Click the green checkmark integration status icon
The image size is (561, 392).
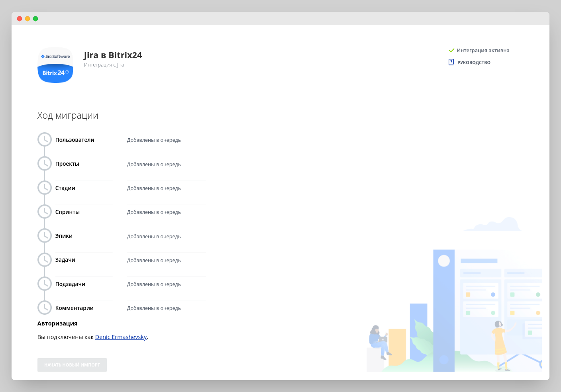(451, 51)
